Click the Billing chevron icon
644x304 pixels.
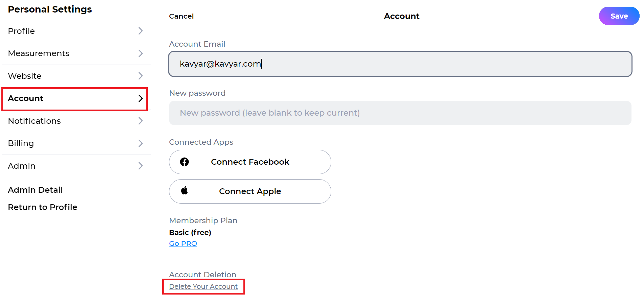(141, 143)
